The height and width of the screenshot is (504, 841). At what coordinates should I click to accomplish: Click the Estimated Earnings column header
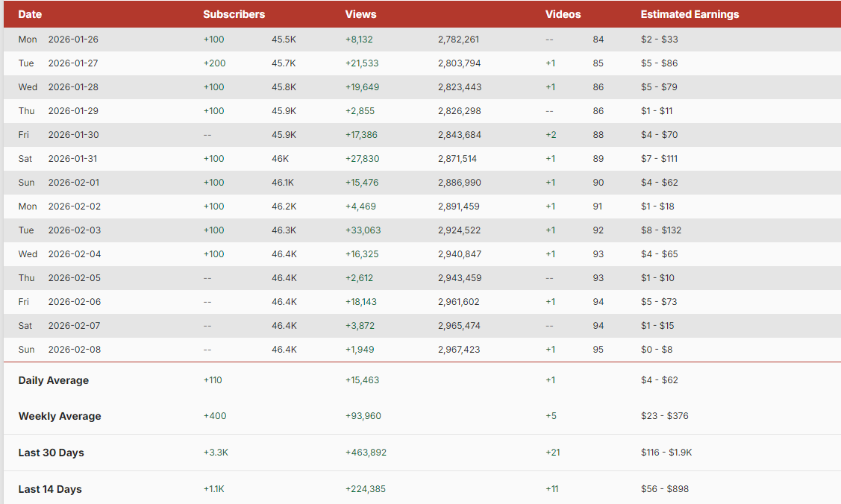pos(690,14)
